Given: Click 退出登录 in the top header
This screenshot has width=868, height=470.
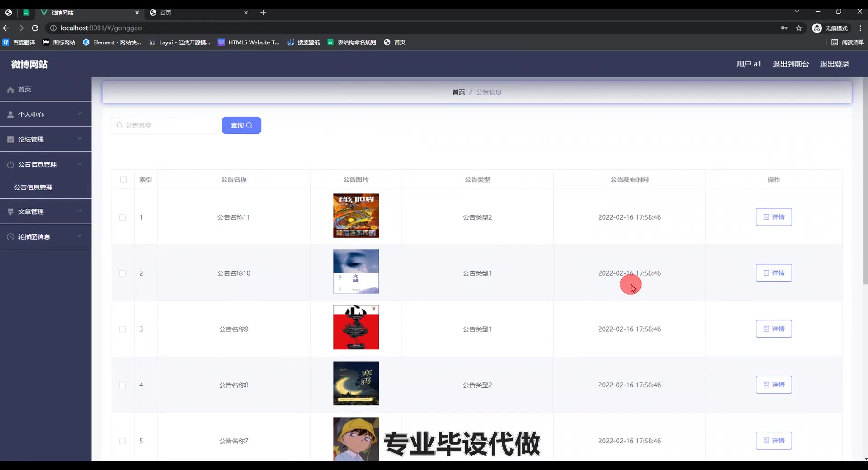Looking at the screenshot, I should click(835, 64).
